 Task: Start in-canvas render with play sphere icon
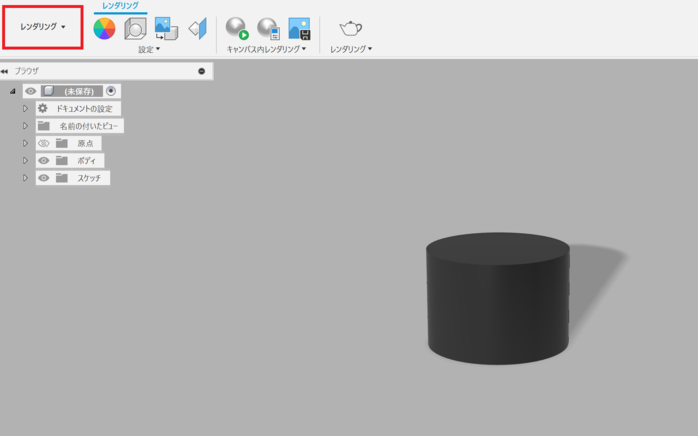pos(236,29)
